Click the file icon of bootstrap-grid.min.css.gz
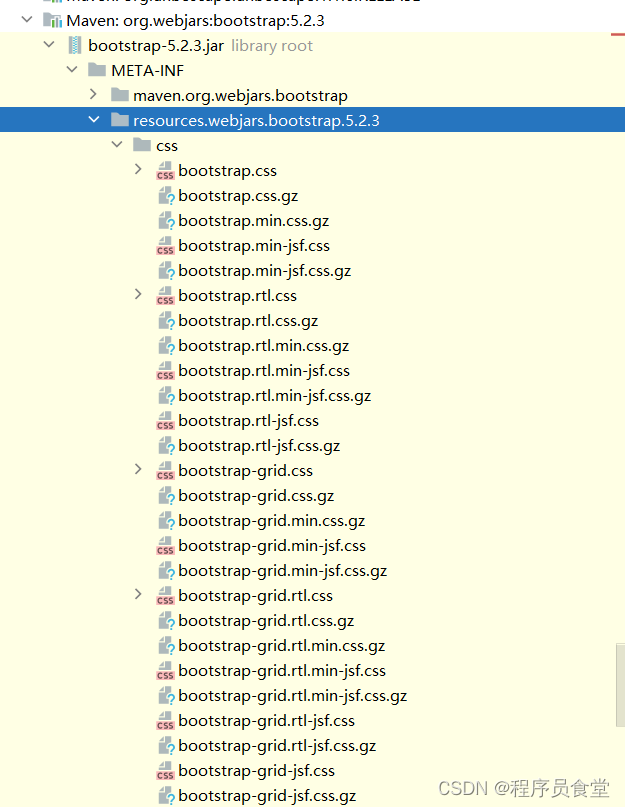 [166, 521]
